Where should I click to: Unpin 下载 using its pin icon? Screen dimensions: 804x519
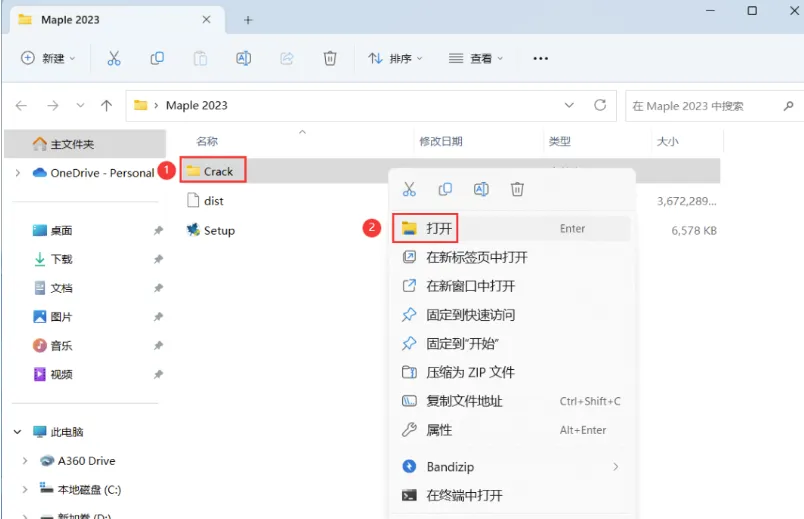point(158,259)
